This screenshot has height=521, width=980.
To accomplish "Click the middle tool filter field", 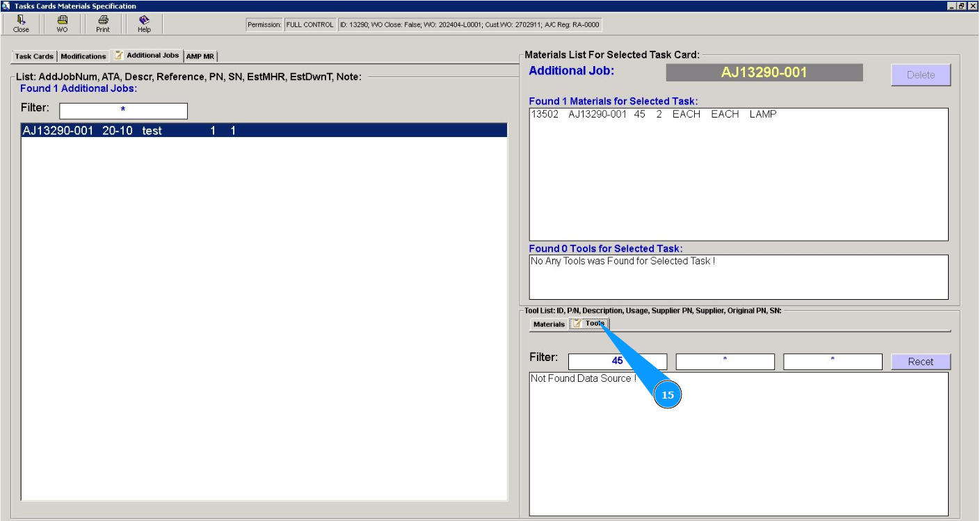I will coord(725,362).
